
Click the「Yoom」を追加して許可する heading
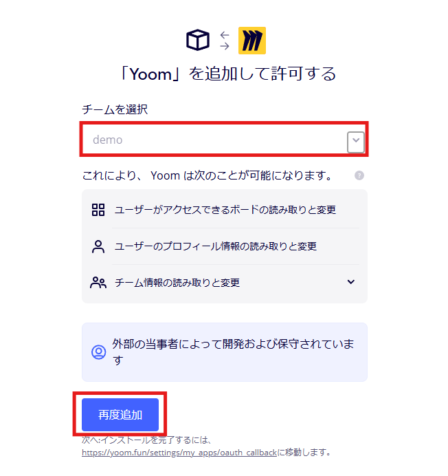pyautogui.click(x=228, y=74)
